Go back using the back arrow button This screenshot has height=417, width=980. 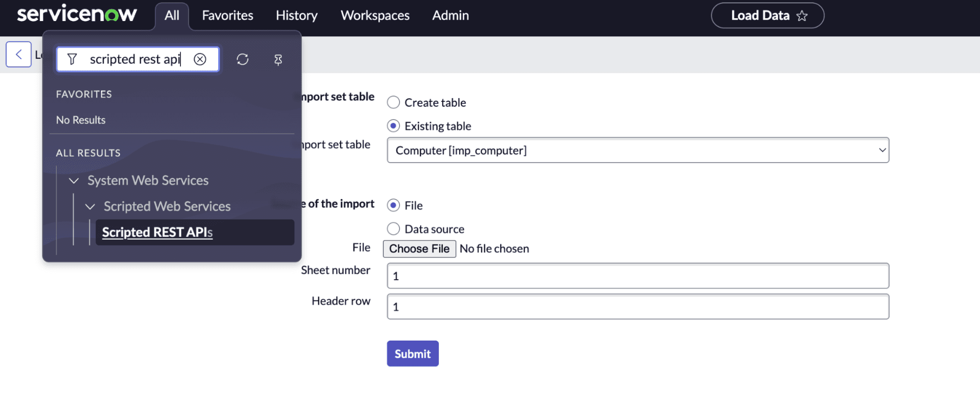[19, 54]
